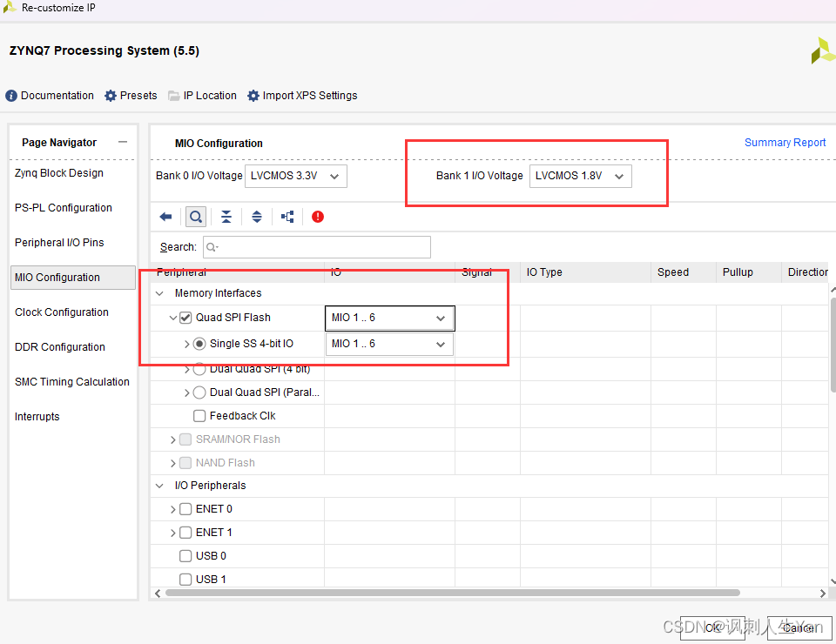The height and width of the screenshot is (644, 836).
Task: Click Import XPS Settings gear
Action: tap(253, 96)
